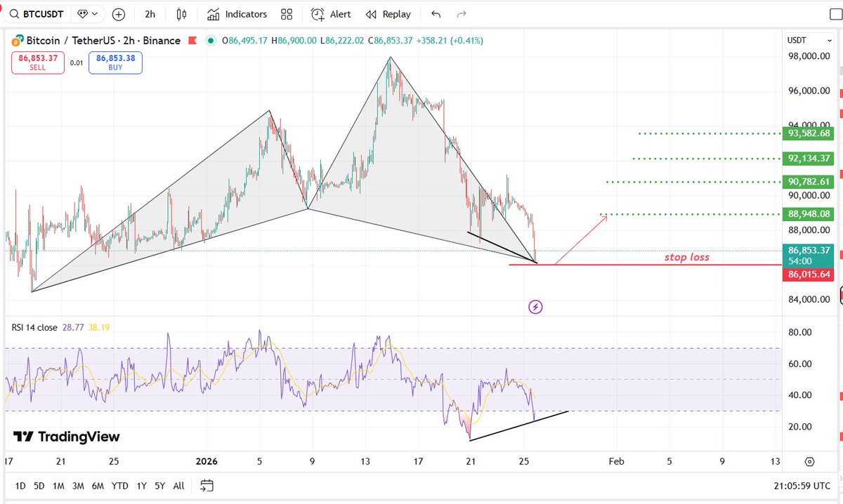Open the Indicators dialog
The width and height of the screenshot is (843, 504).
coord(237,14)
